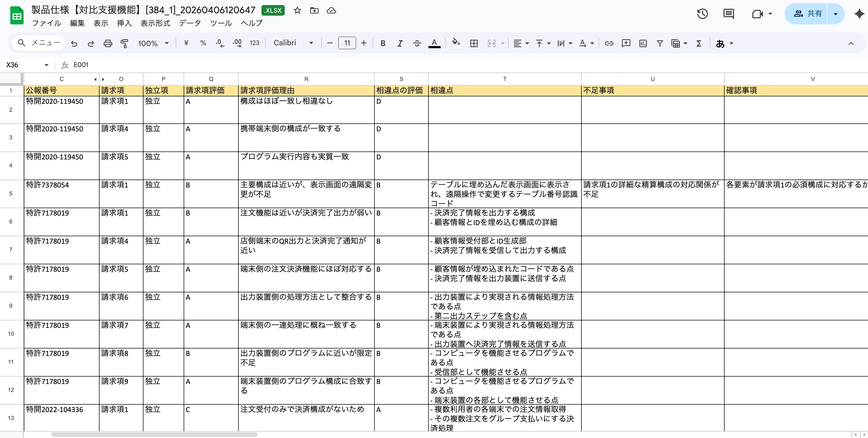The image size is (868, 438).
Task: Click the create filter icon
Action: point(660,43)
